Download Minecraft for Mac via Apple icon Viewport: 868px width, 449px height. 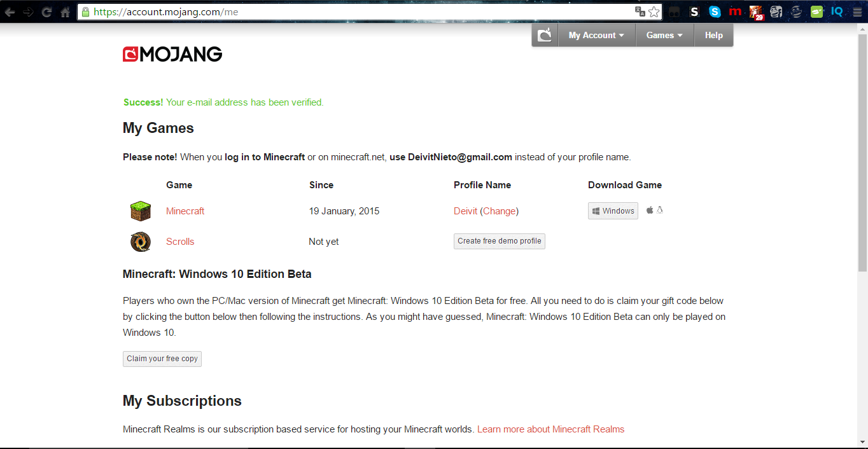pos(650,210)
